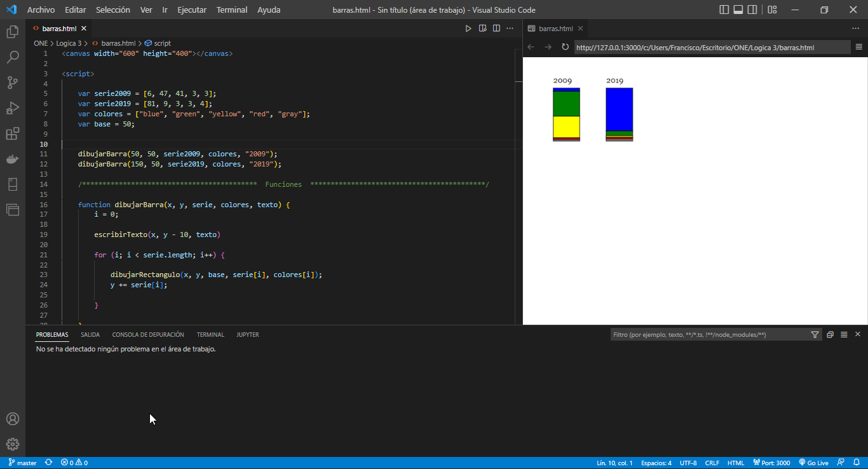Synchronize changes in status bar
The height and width of the screenshot is (469, 868).
48,463
